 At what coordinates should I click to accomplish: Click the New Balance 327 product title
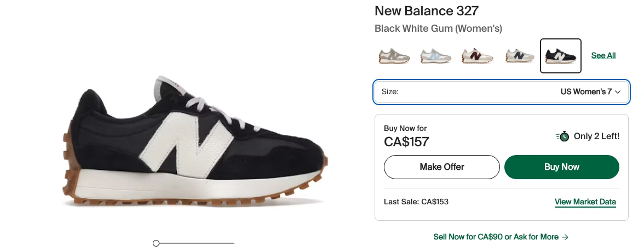(x=427, y=10)
